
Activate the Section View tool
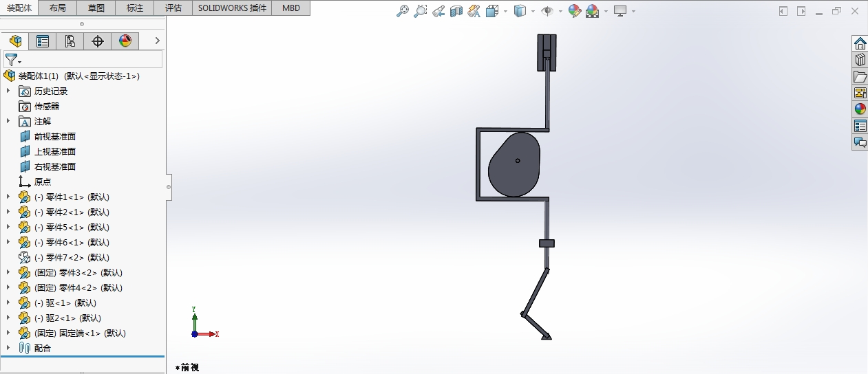click(456, 11)
